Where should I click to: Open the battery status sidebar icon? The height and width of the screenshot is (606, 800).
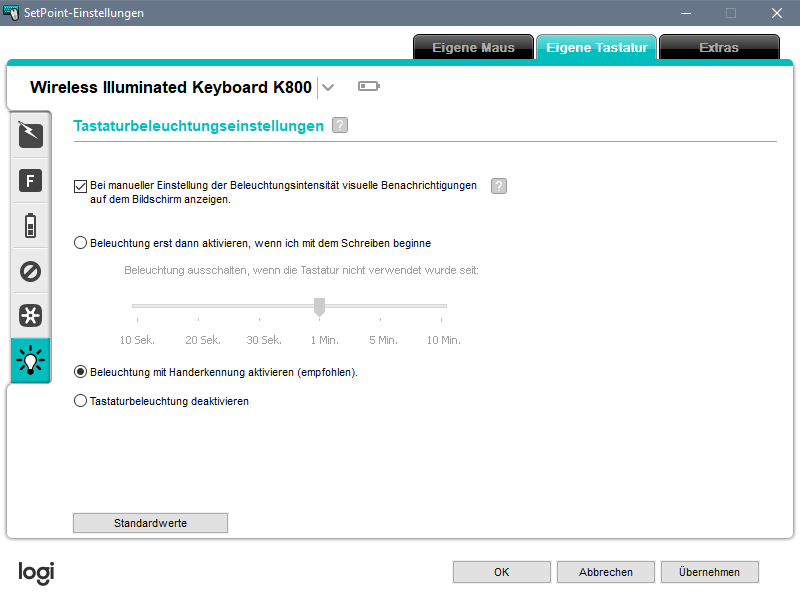pyautogui.click(x=31, y=225)
